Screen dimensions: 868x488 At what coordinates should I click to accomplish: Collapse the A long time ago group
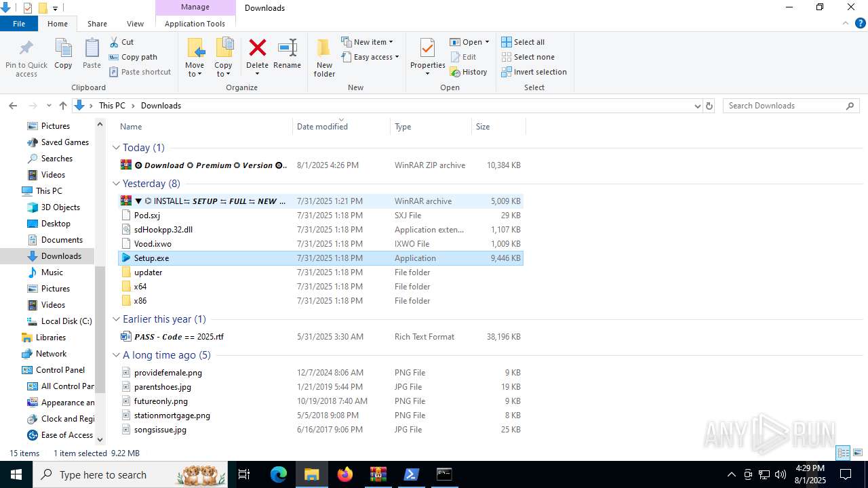pyautogui.click(x=116, y=355)
